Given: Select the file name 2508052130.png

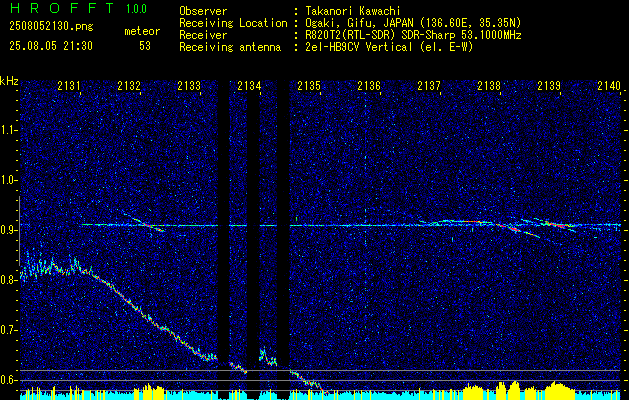Looking at the screenshot, I should pos(51,26).
